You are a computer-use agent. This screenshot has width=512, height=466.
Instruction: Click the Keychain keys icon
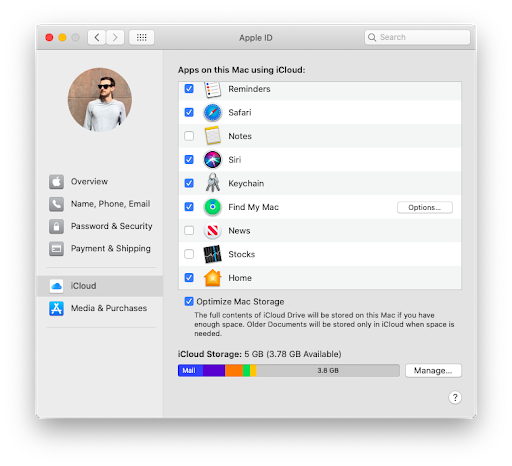[x=212, y=183]
